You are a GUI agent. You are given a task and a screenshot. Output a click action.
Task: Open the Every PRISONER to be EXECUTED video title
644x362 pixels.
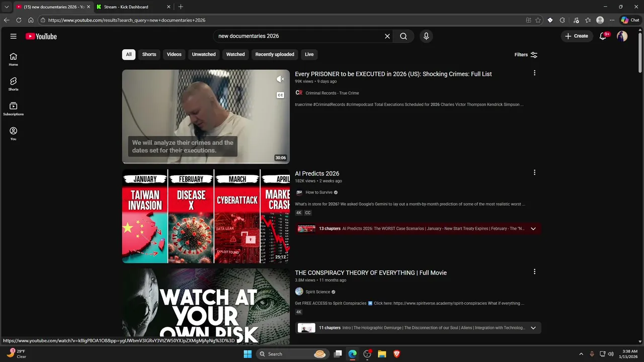click(393, 74)
